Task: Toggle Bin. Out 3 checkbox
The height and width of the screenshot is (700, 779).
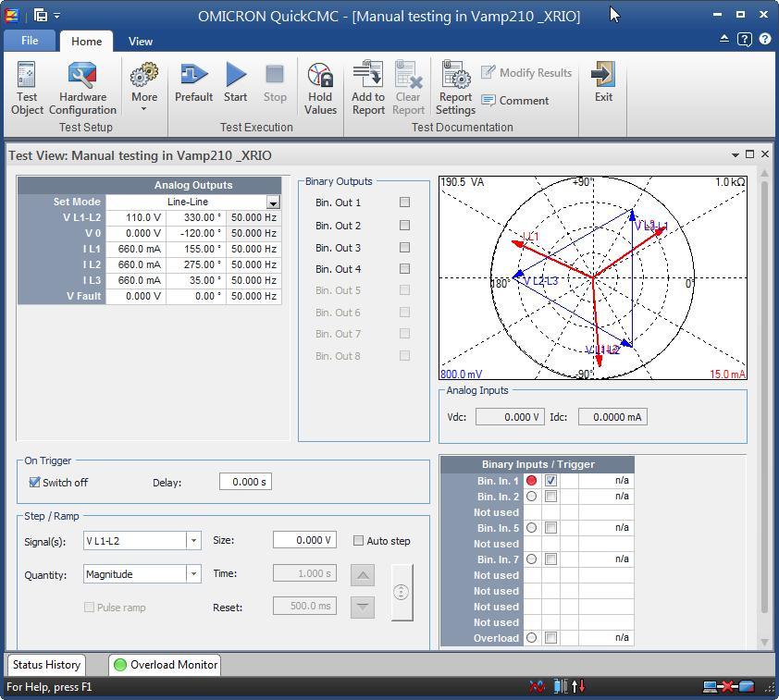Action: [x=405, y=247]
